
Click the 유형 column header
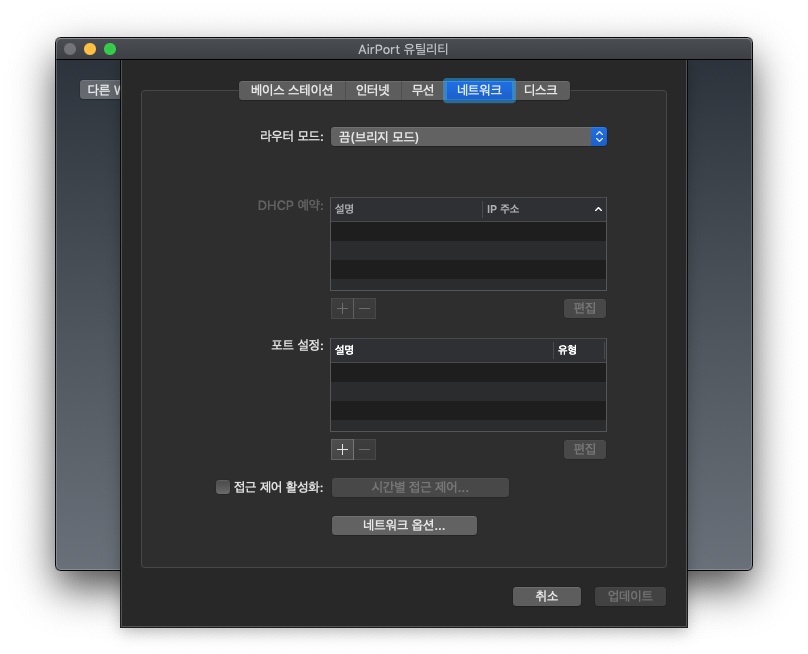tap(579, 350)
